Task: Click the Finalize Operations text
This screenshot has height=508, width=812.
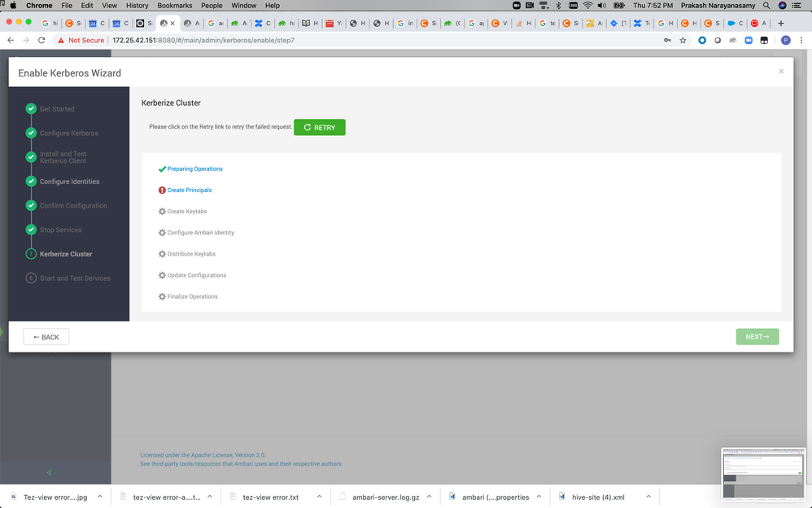Action: [192, 296]
